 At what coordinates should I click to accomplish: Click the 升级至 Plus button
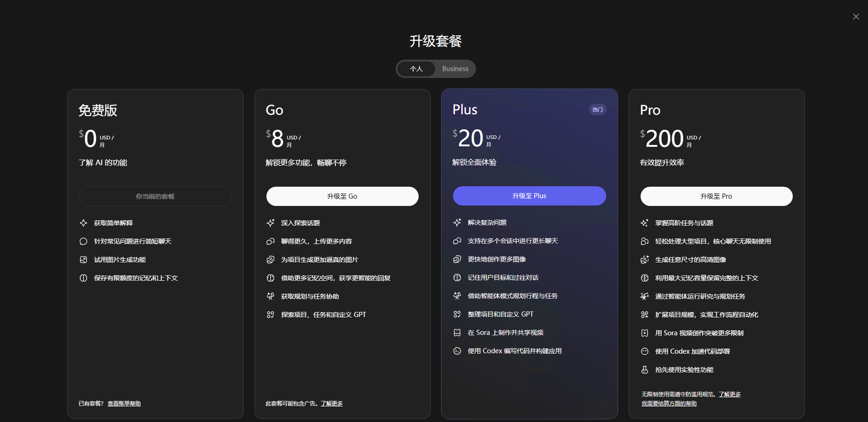tap(529, 196)
